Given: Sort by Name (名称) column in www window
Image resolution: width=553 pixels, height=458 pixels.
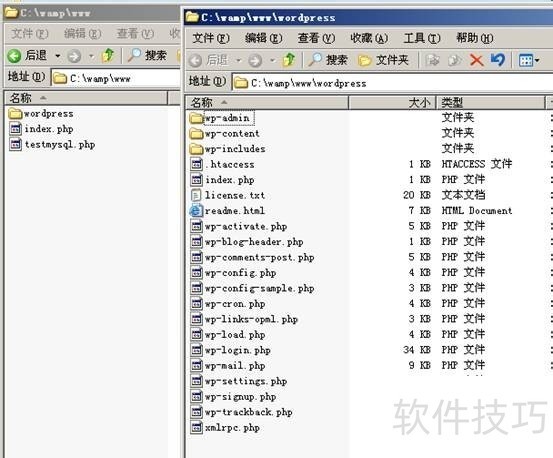Looking at the screenshot, I should (x=86, y=98).
